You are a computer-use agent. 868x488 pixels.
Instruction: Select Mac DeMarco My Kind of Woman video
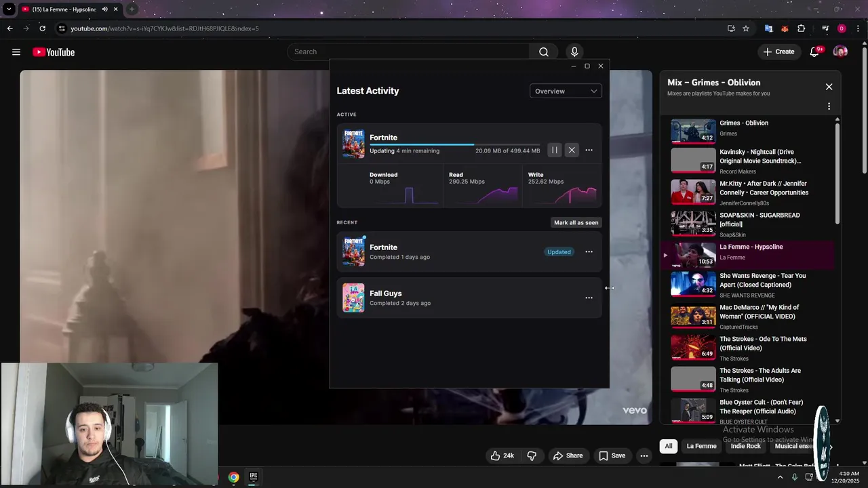click(x=749, y=317)
